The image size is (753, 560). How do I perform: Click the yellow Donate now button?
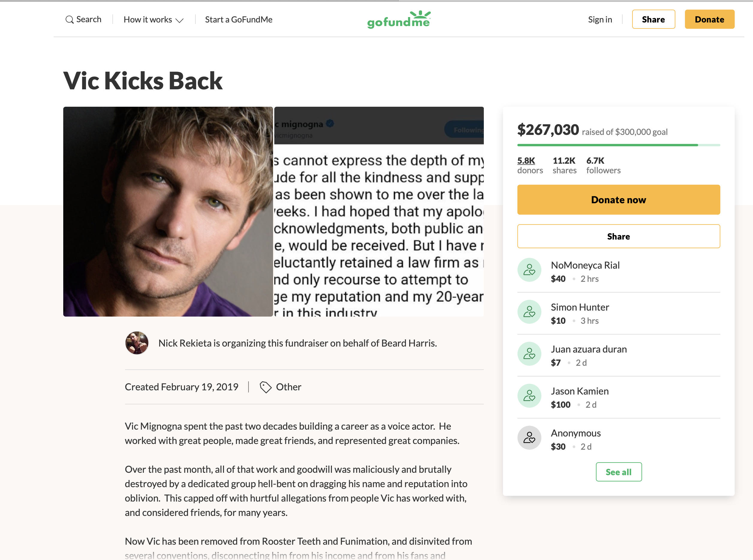618,200
